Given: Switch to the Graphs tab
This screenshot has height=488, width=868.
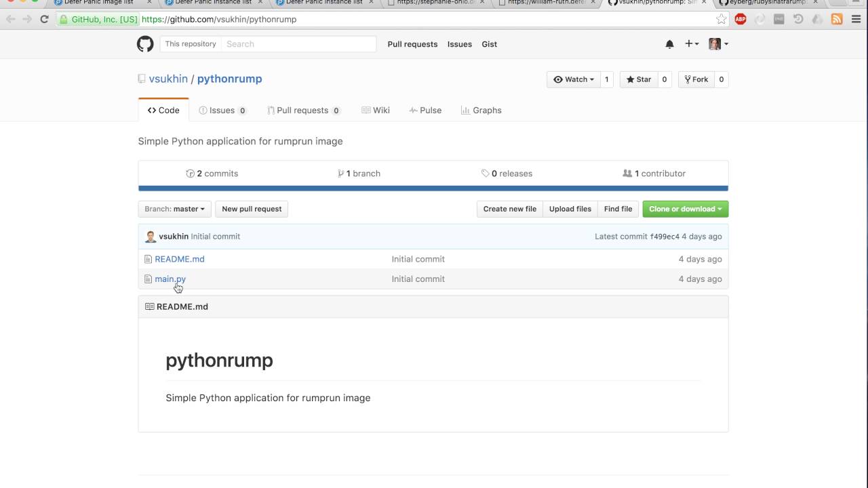Looking at the screenshot, I should [481, 110].
